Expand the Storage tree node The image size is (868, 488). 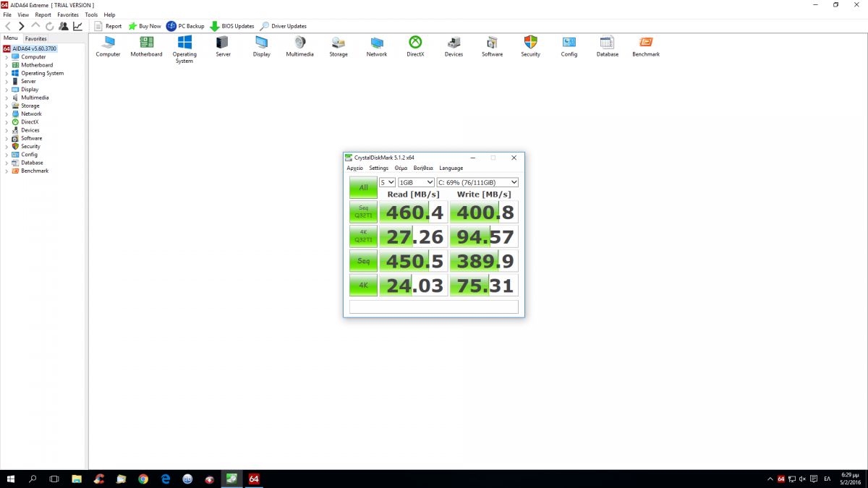[x=7, y=106]
